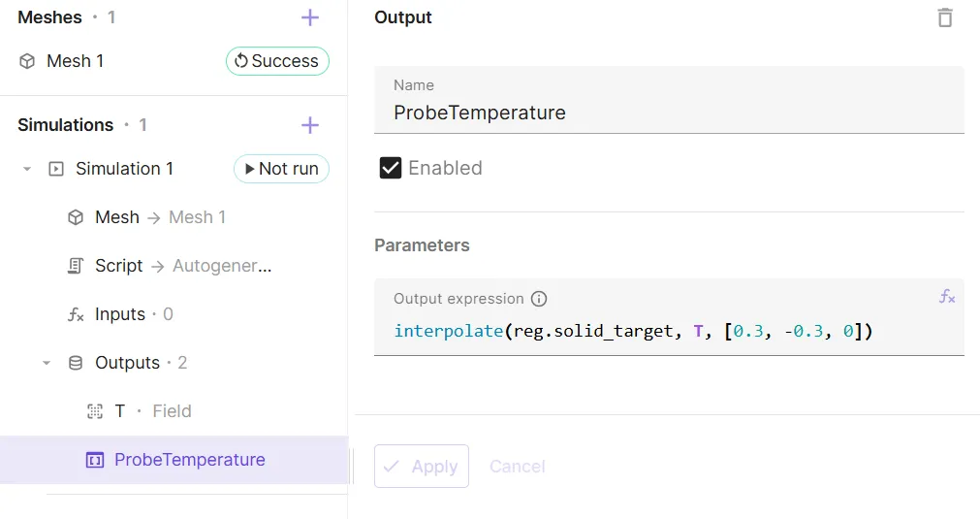Click the Cancel button
Viewport: 980px width, 519px height.
click(518, 467)
